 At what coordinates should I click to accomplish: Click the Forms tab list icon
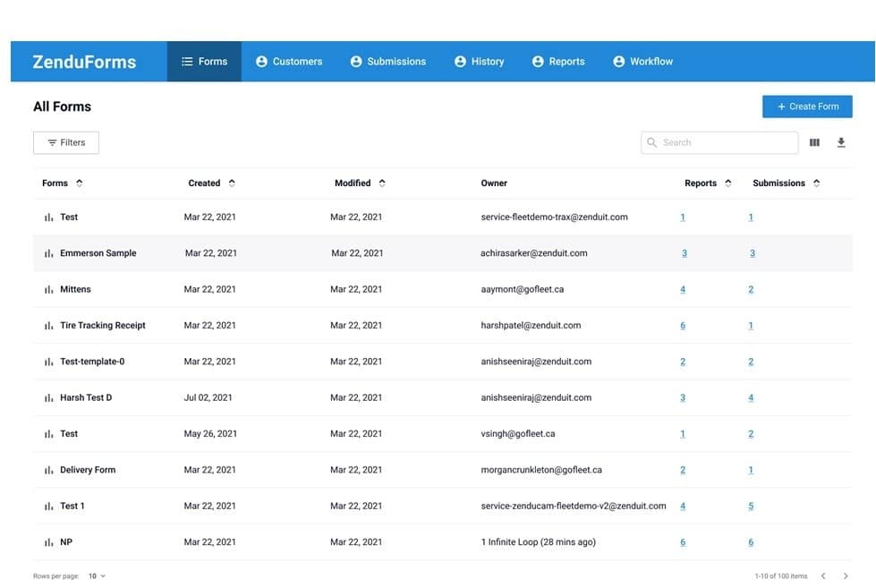pyautogui.click(x=187, y=62)
